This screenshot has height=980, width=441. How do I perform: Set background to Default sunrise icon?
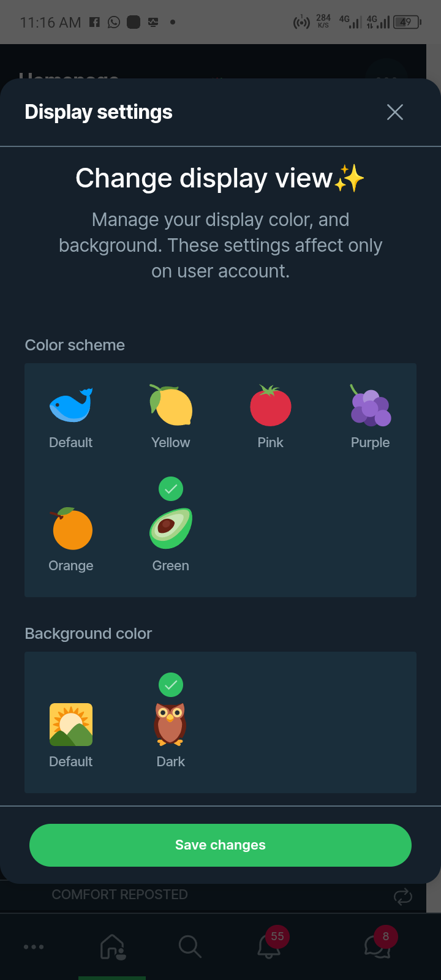[71, 725]
